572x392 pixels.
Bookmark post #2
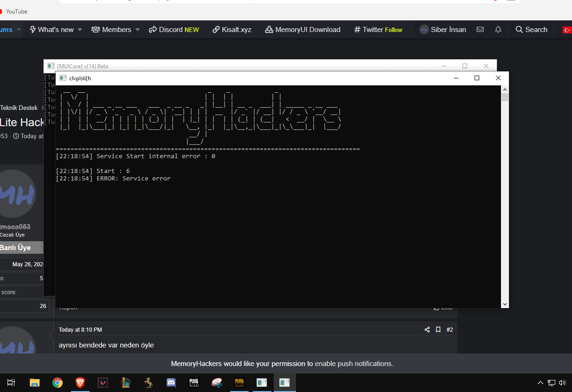tap(438, 330)
